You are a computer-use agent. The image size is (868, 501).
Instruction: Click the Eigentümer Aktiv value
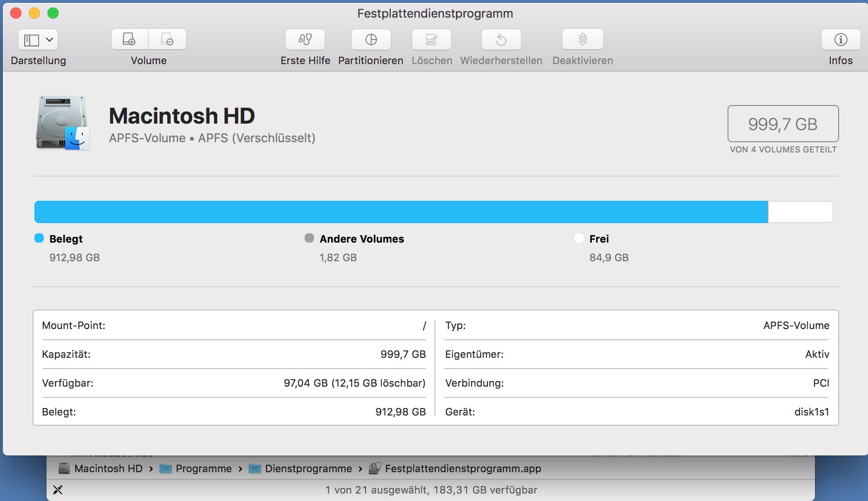coord(817,354)
